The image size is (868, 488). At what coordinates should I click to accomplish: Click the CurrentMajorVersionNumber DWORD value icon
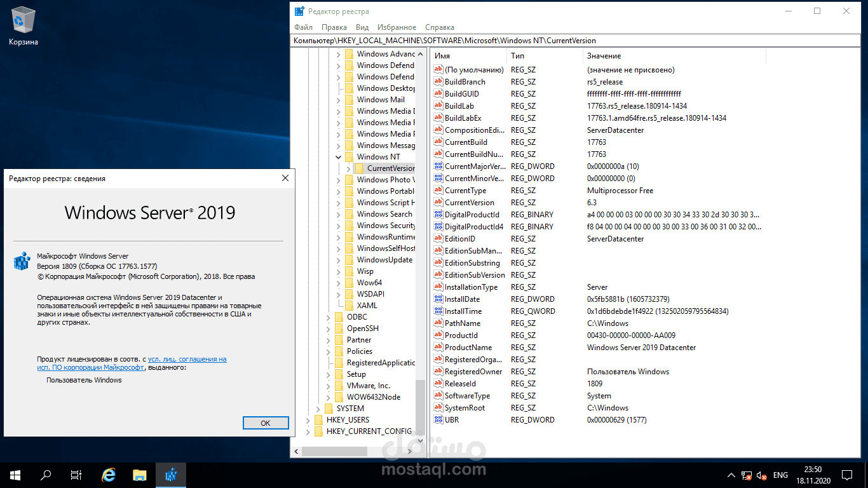pyautogui.click(x=438, y=166)
